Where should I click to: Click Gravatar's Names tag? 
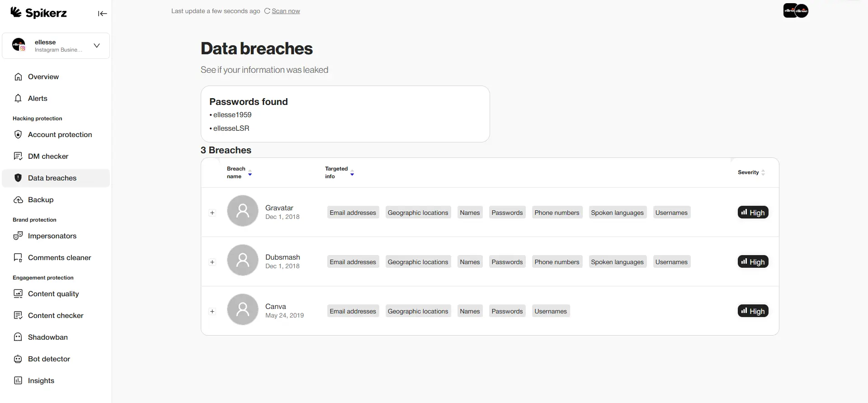470,213
